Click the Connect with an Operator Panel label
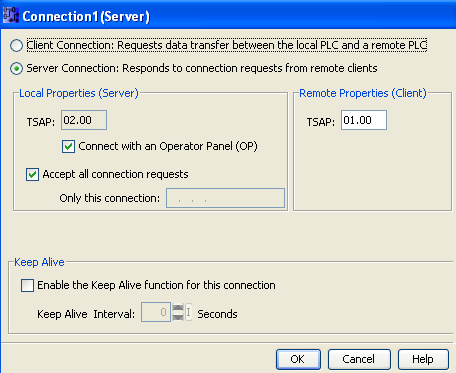This screenshot has width=456, height=373. click(168, 146)
